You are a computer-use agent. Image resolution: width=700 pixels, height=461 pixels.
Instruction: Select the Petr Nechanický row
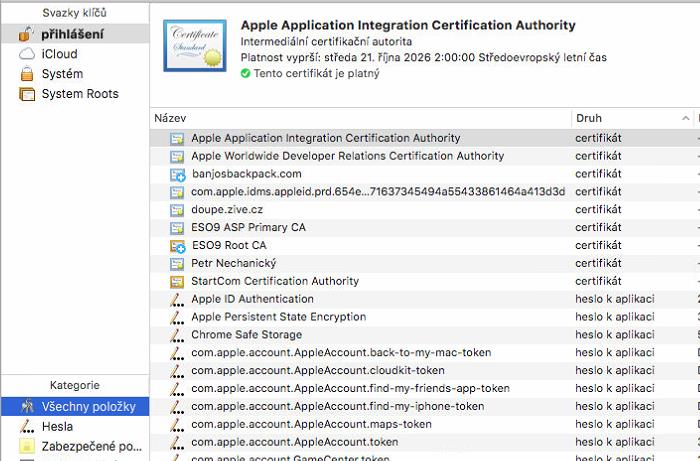[425, 263]
